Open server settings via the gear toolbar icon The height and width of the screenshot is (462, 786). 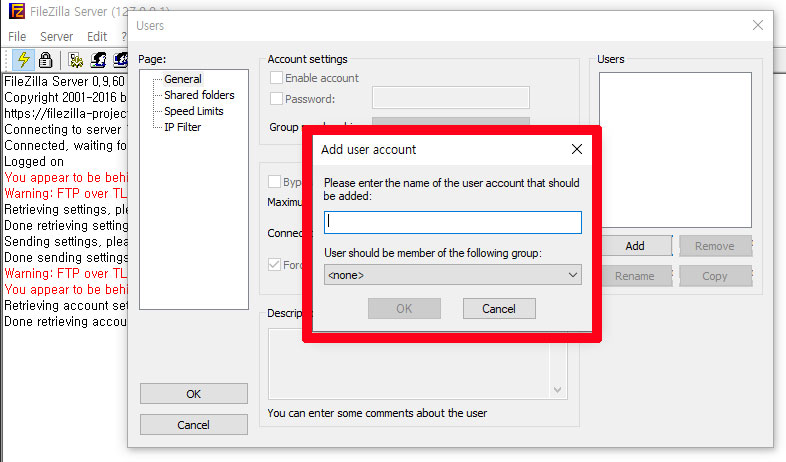(x=76, y=60)
